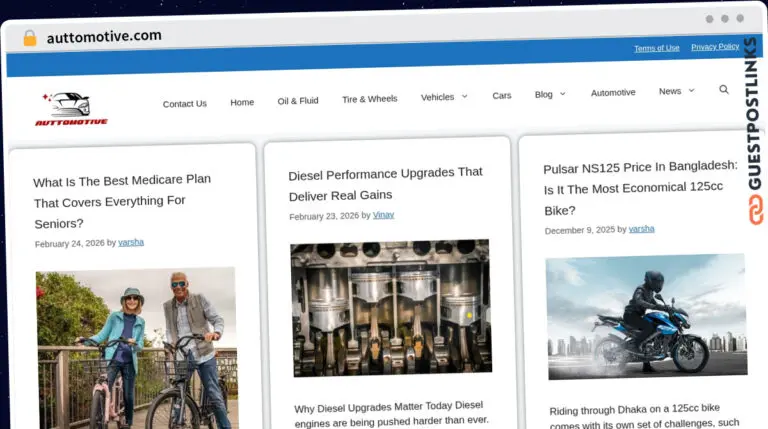Select the Cars menu item
The width and height of the screenshot is (768, 429).
coord(502,95)
